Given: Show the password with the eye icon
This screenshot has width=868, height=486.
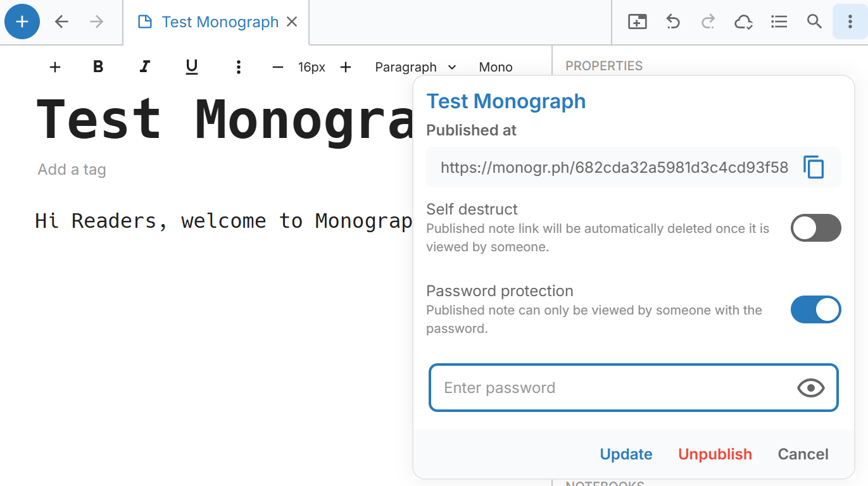Looking at the screenshot, I should 811,387.
